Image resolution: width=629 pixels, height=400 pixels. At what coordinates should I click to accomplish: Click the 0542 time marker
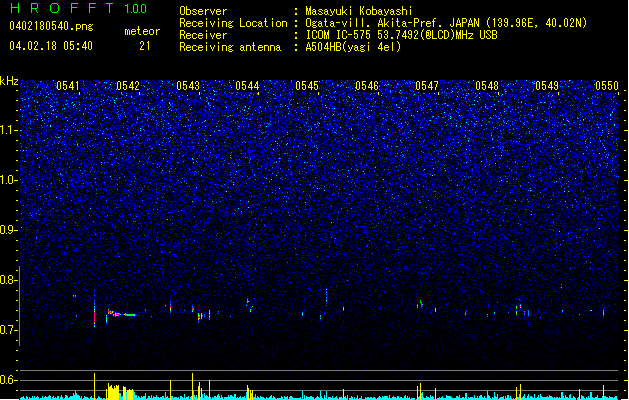(128, 86)
